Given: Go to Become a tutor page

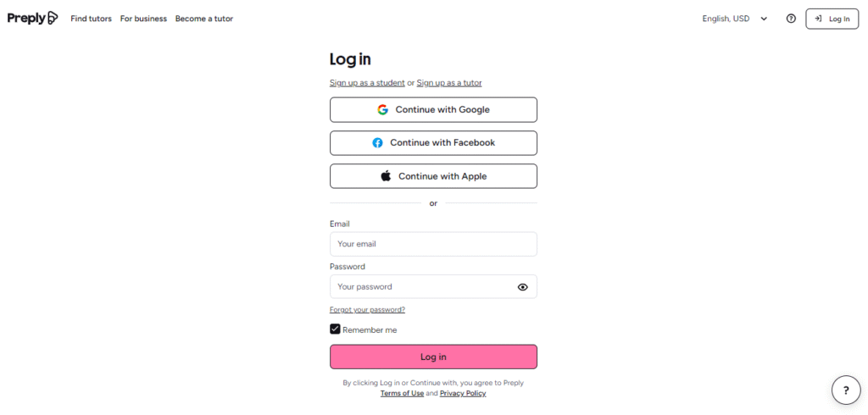Looking at the screenshot, I should click(204, 19).
